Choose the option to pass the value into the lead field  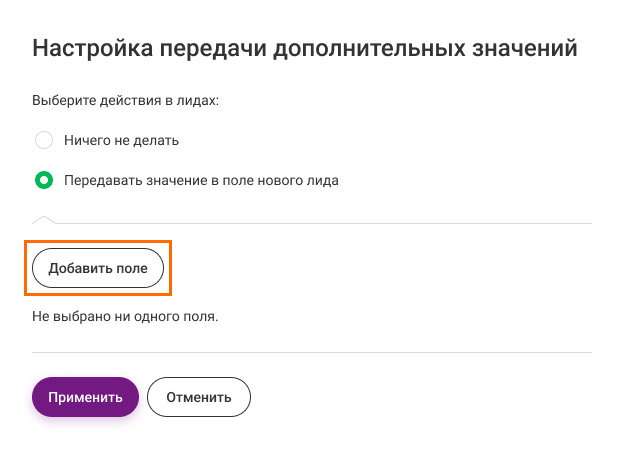click(44, 180)
